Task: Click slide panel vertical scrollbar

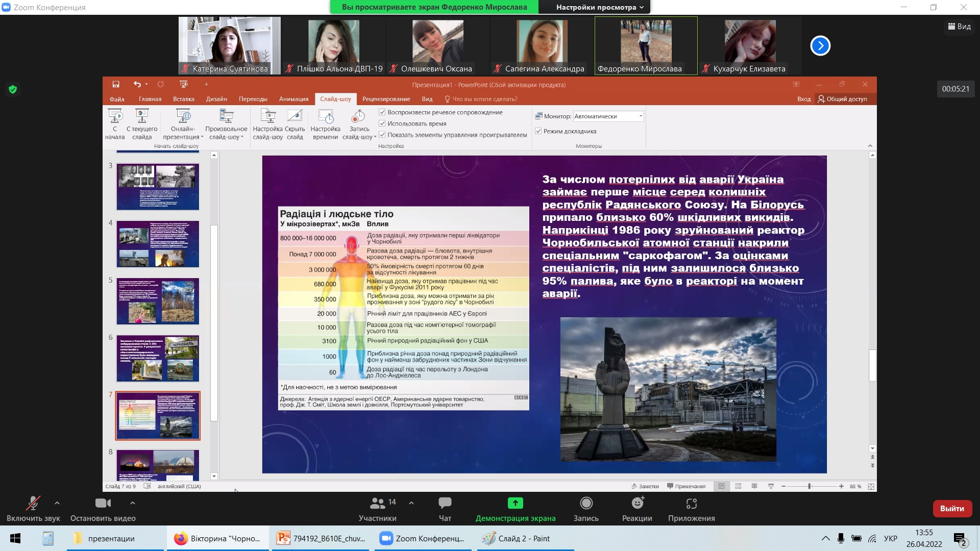Action: click(x=214, y=322)
